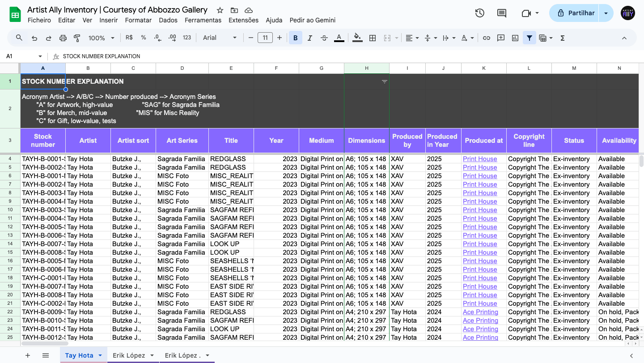The width and height of the screenshot is (644, 363).
Task: Click the print icon in toolbar
Action: [x=63, y=38]
